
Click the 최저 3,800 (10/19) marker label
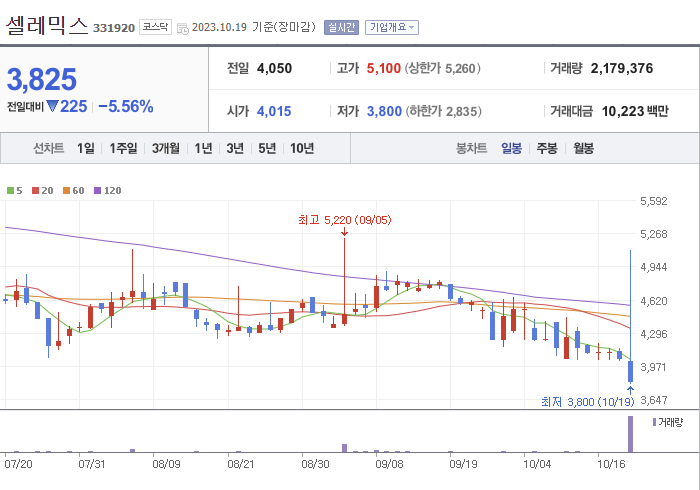(x=588, y=402)
